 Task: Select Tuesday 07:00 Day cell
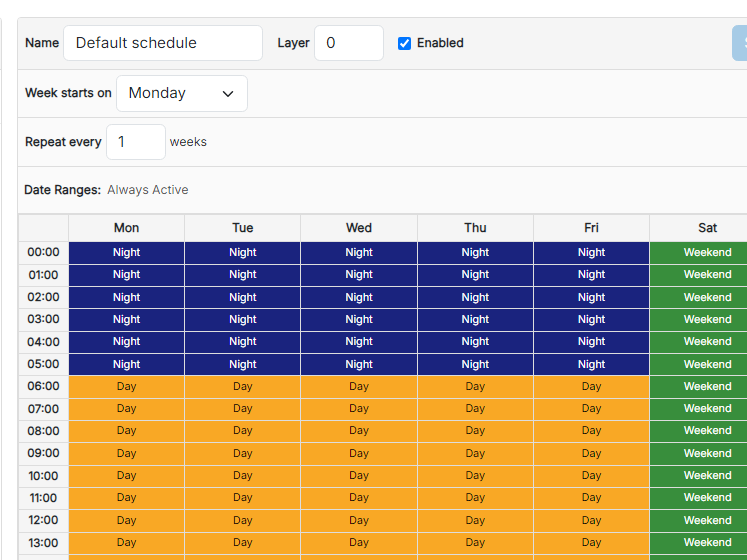click(x=242, y=409)
